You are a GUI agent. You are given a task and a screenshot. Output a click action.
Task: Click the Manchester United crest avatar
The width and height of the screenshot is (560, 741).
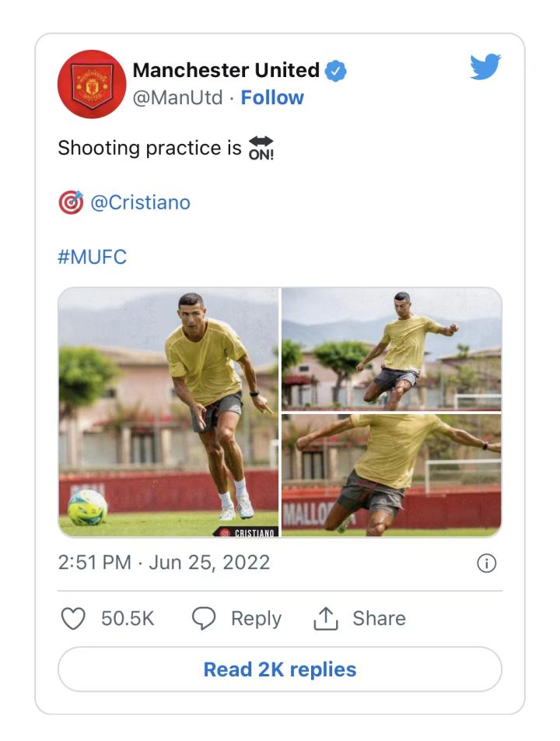click(x=92, y=84)
